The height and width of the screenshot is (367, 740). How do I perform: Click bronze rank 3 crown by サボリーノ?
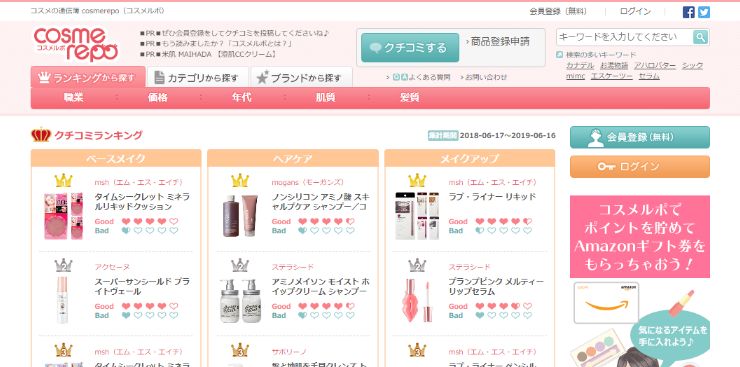click(x=240, y=350)
